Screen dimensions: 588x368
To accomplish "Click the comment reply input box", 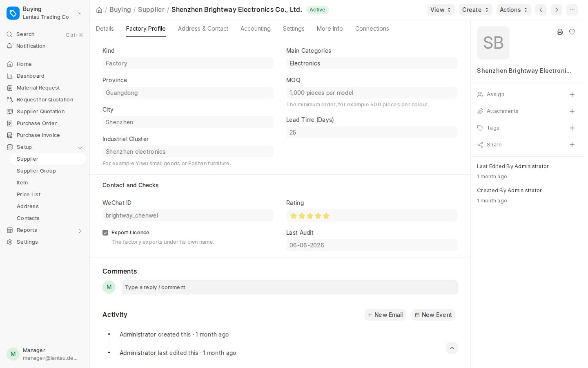I will (x=290, y=287).
